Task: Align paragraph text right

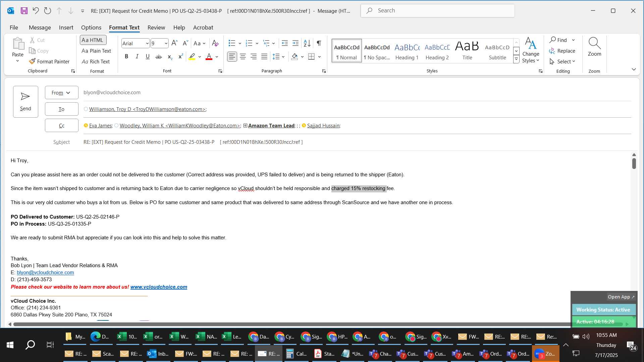Action: (254, 57)
